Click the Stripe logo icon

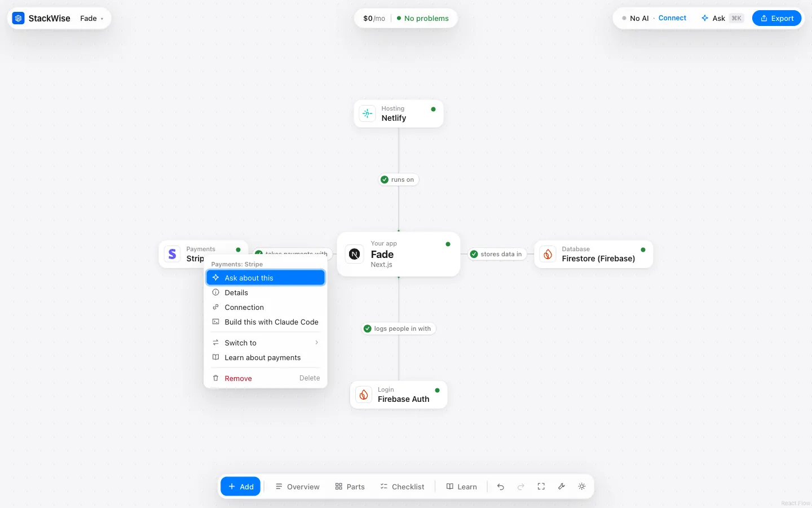(x=173, y=254)
